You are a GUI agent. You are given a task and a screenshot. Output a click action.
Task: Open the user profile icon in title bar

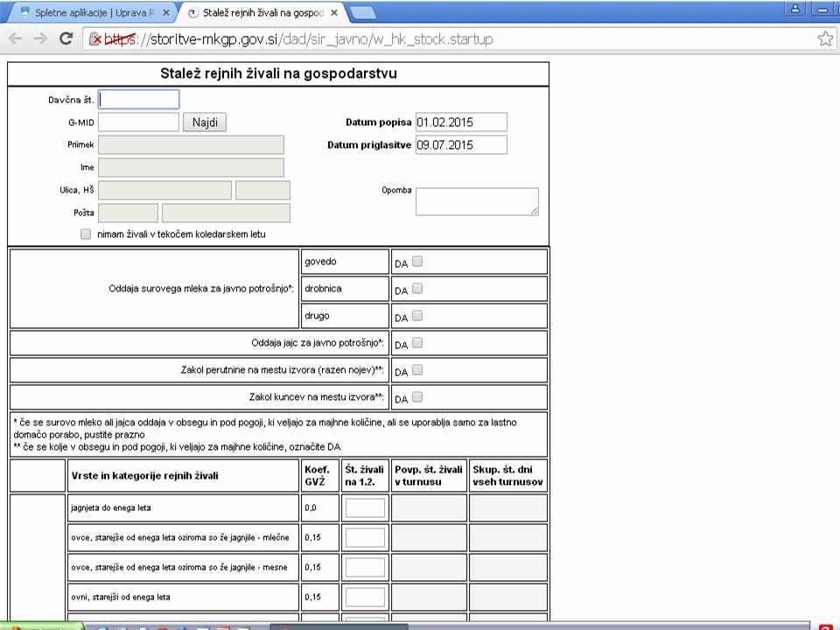point(795,8)
